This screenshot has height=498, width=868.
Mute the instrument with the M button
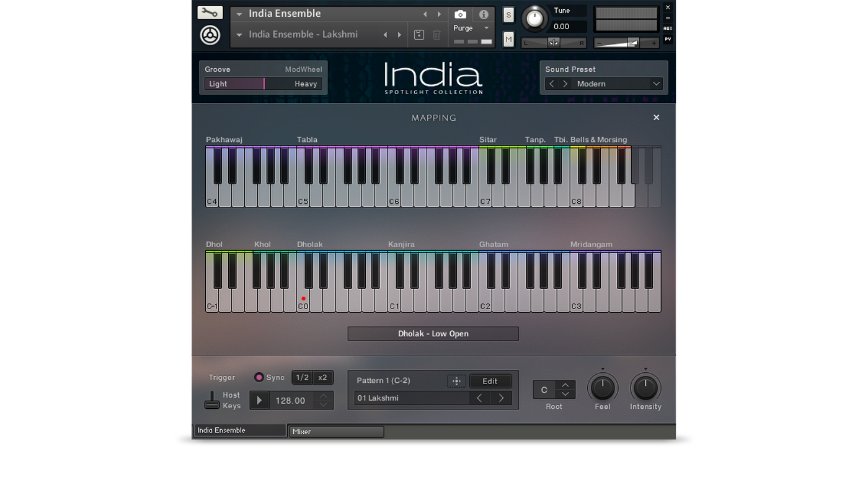(508, 39)
